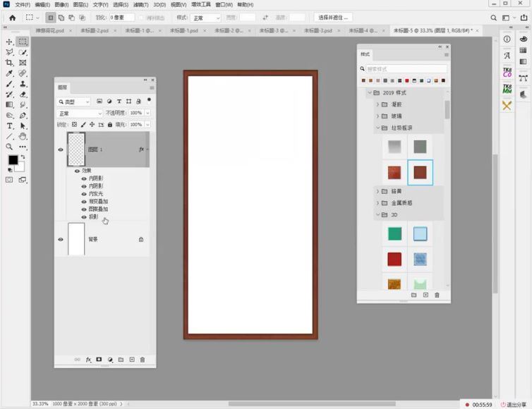Toggle lock transparent pixels
Viewport: 532px width, 409px height.
[x=74, y=125]
